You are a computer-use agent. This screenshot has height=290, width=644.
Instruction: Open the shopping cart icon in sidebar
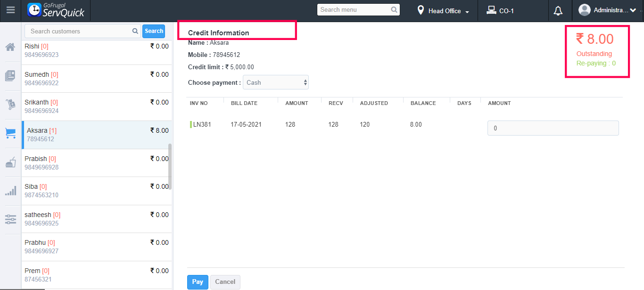click(x=10, y=133)
